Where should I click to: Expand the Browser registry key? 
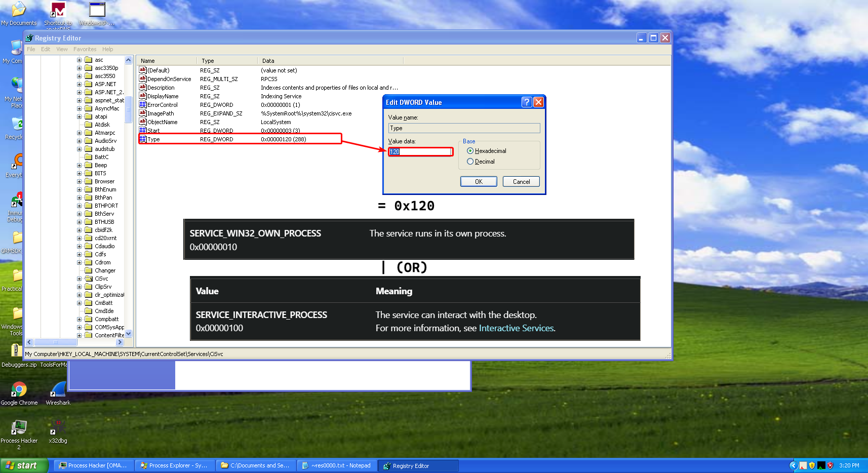pos(79,181)
